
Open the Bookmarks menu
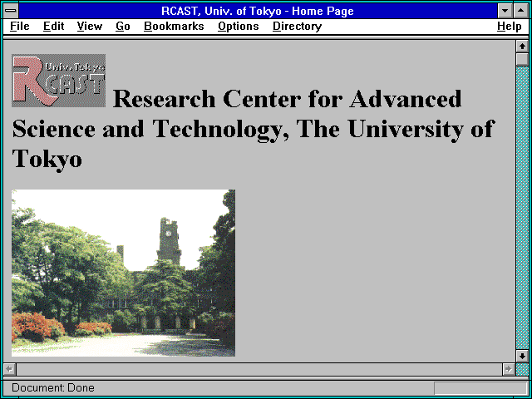pyautogui.click(x=174, y=27)
